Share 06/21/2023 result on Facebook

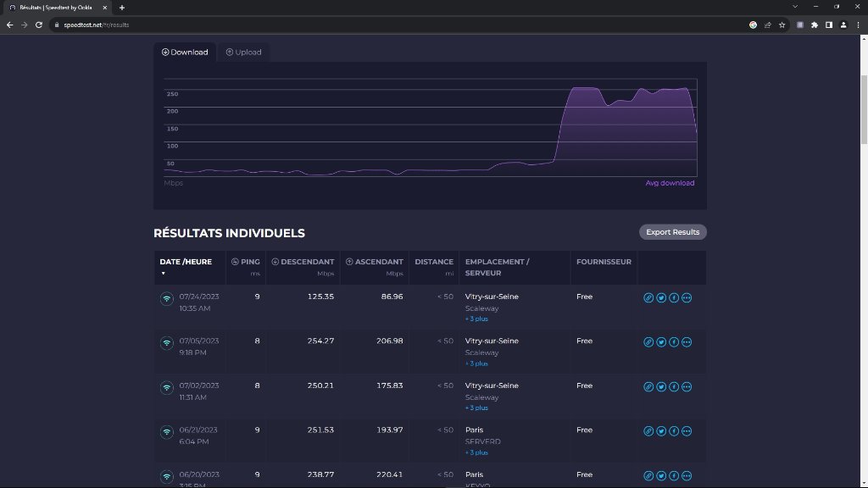674,431
